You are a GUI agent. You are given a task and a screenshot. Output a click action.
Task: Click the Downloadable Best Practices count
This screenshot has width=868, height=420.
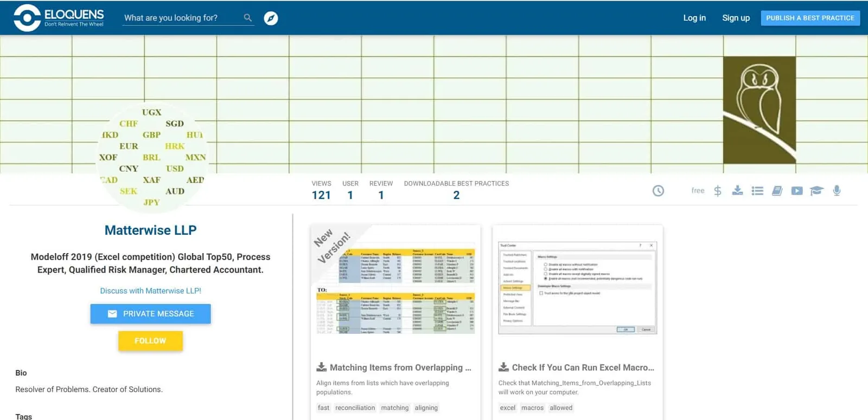click(x=456, y=195)
